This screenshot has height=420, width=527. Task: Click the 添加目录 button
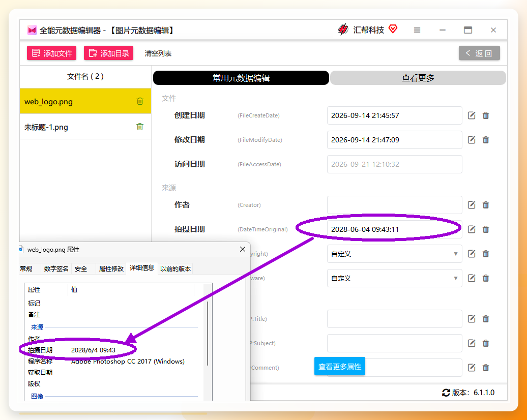(108, 53)
